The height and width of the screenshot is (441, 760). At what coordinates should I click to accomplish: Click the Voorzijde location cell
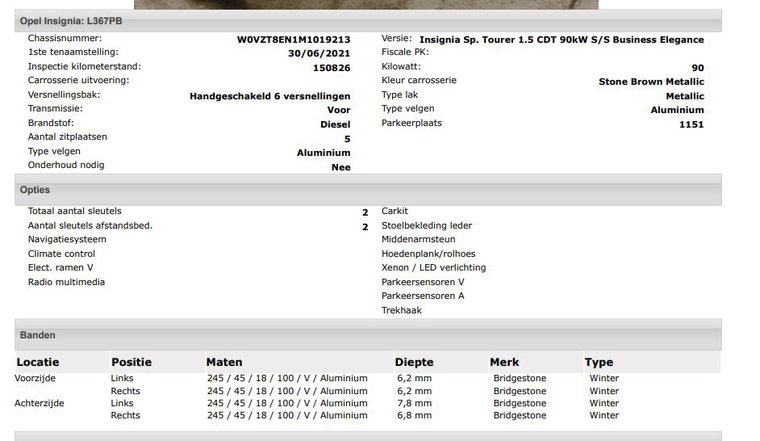coord(35,378)
